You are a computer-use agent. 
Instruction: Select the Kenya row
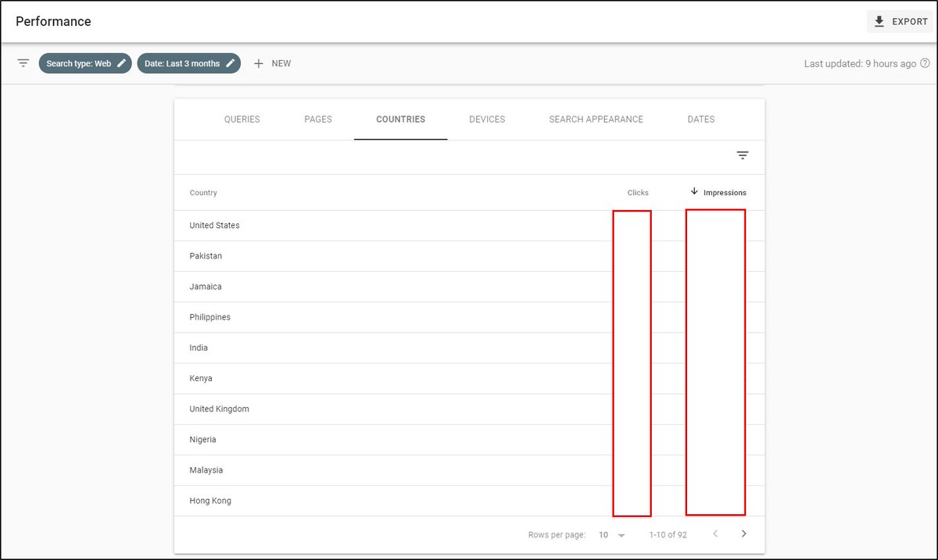[x=469, y=378]
